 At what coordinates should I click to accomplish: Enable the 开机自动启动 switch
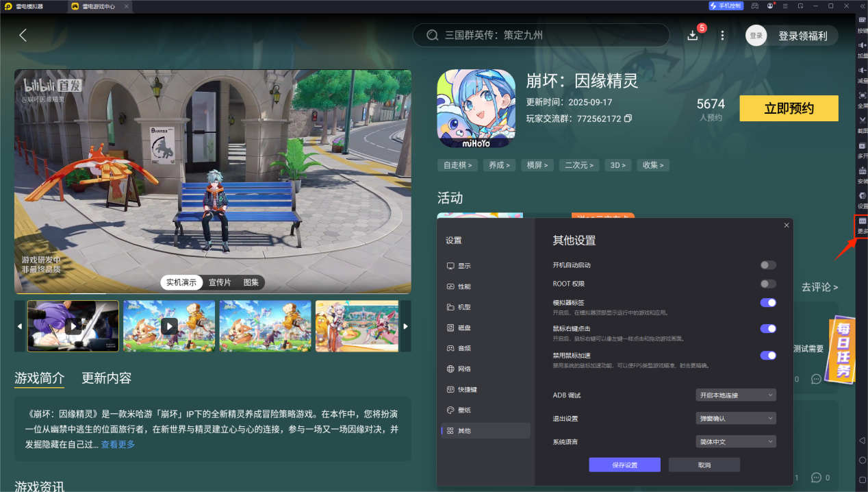coord(768,265)
